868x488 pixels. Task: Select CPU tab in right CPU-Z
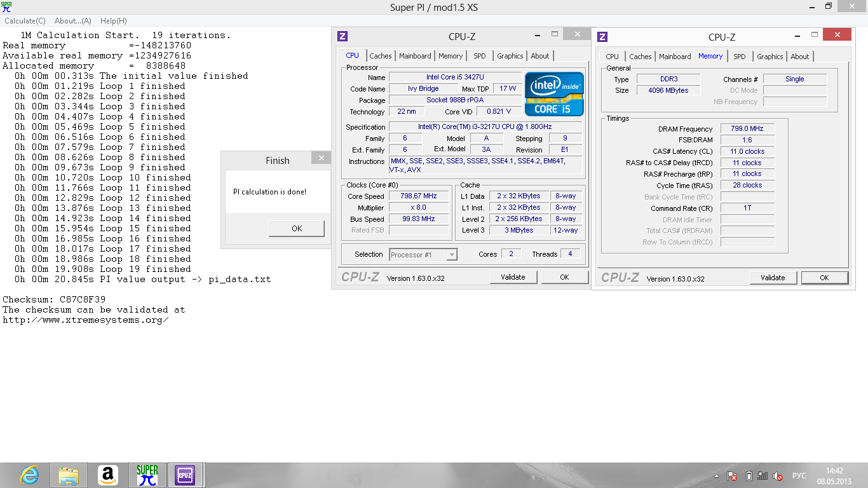[613, 57]
